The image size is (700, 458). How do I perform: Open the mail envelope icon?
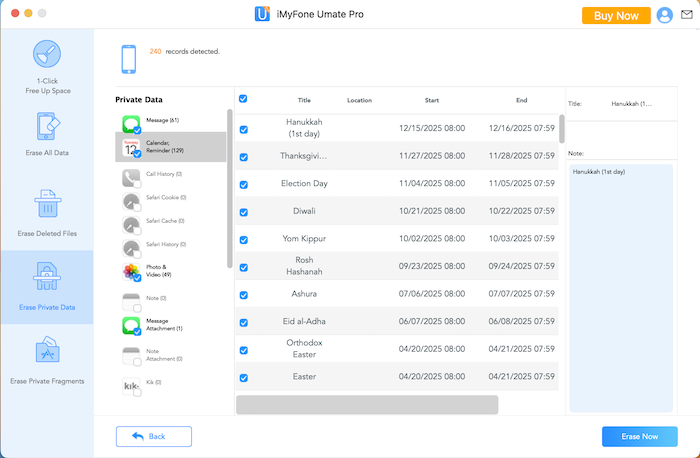687,15
